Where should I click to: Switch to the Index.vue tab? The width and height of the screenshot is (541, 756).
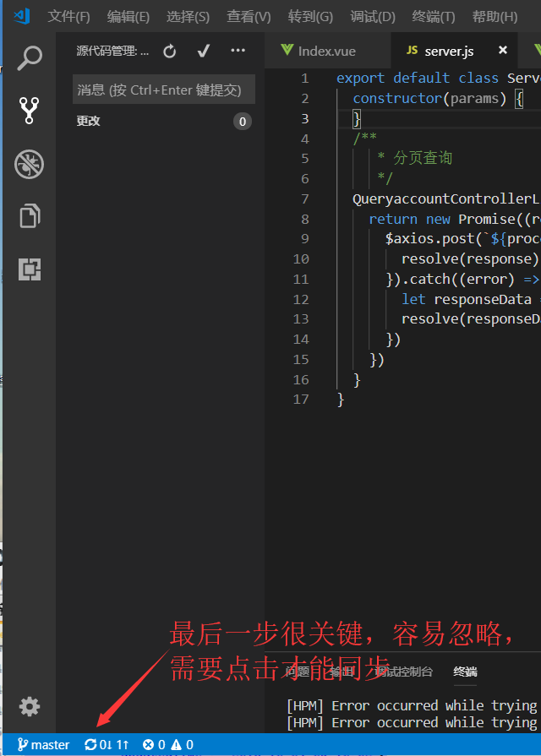328,51
